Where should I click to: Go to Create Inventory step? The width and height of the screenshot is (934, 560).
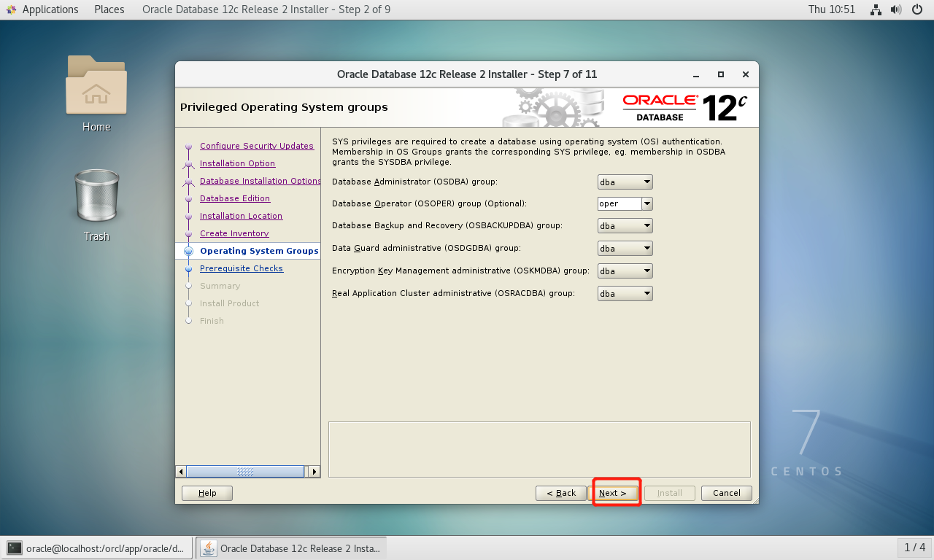pos(234,233)
